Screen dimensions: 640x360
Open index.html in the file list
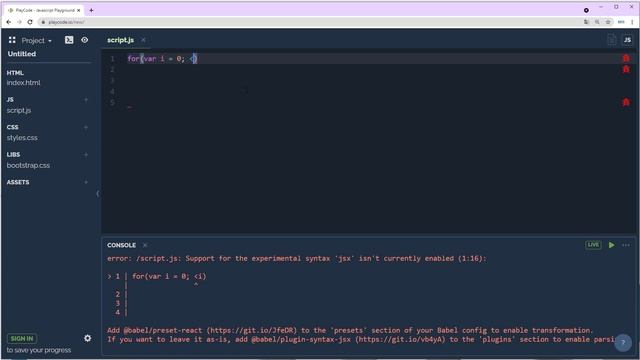click(x=23, y=82)
